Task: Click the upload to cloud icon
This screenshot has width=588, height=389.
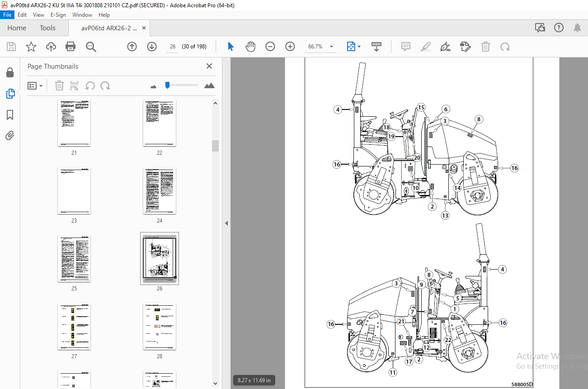Action: (x=51, y=47)
